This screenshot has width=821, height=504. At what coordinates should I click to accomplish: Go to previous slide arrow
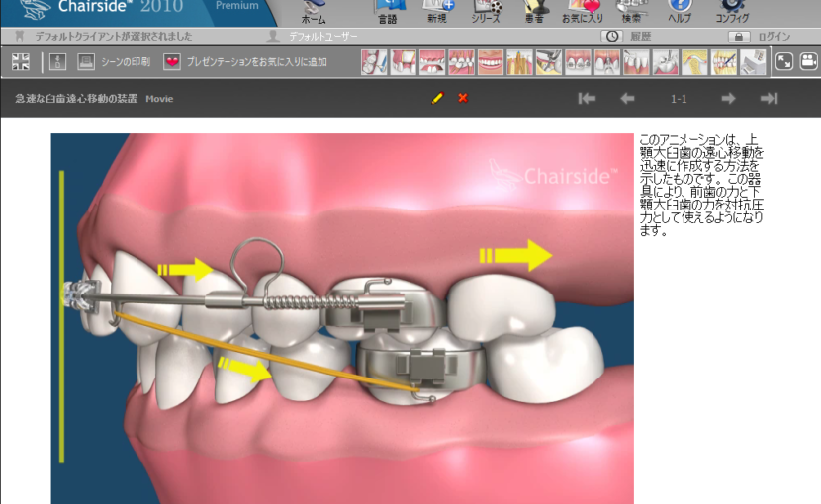627,99
